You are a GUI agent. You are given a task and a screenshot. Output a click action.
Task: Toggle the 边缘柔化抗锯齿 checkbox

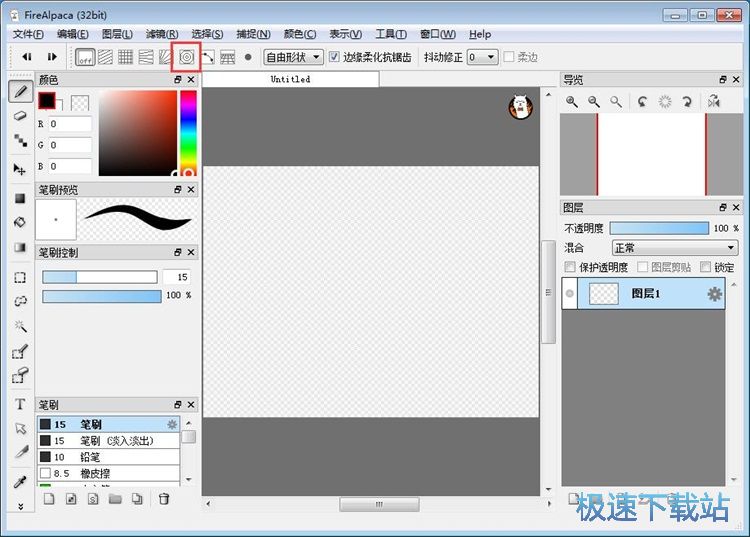[335, 57]
